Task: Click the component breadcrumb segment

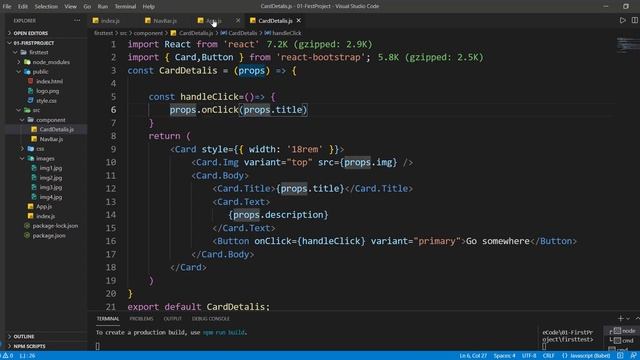Action: [x=148, y=33]
